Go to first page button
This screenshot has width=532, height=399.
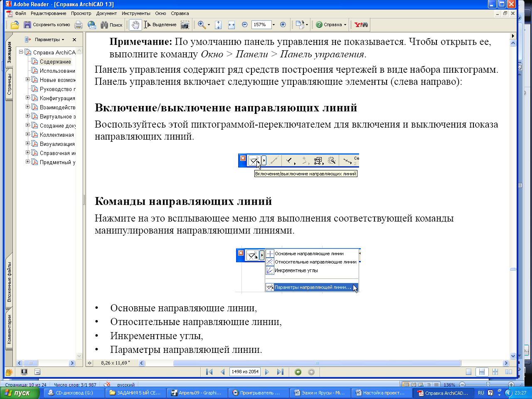tap(209, 372)
